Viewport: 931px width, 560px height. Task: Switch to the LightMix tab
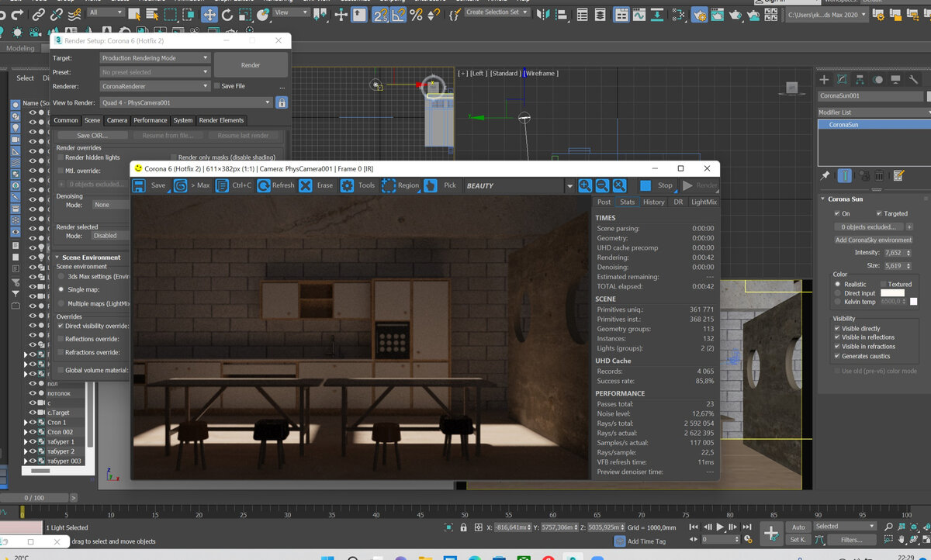[704, 202]
